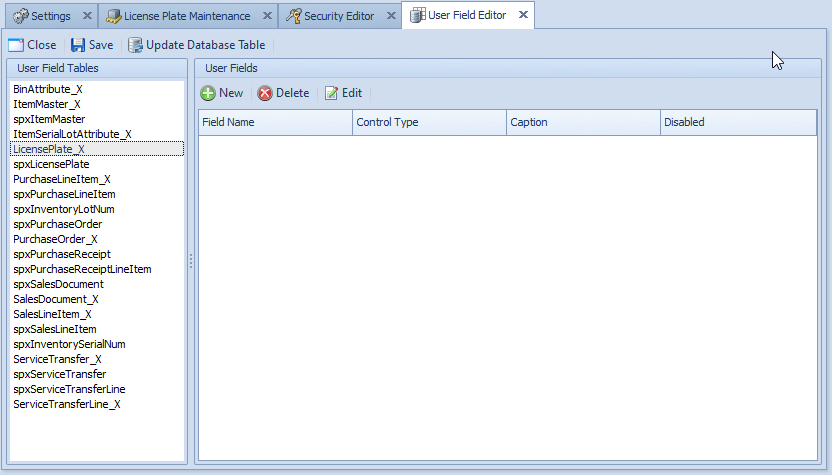Viewport: 832px width, 475px height.
Task: Select SalesDocument_X table entry
Action: 55,299
